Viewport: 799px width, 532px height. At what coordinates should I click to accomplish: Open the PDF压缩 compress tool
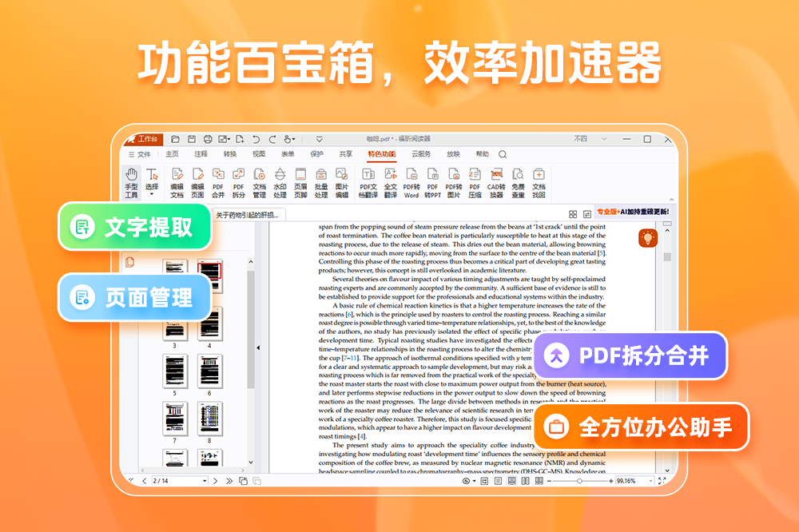click(475, 182)
